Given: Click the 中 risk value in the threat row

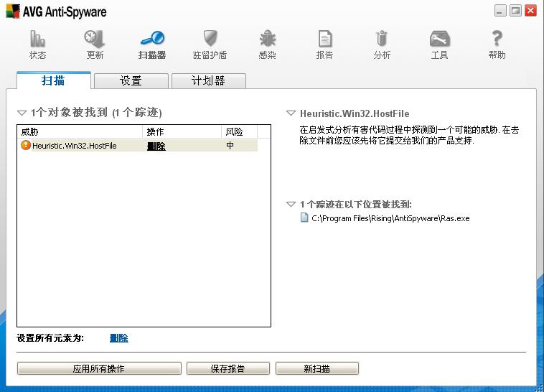Looking at the screenshot, I should point(230,146).
